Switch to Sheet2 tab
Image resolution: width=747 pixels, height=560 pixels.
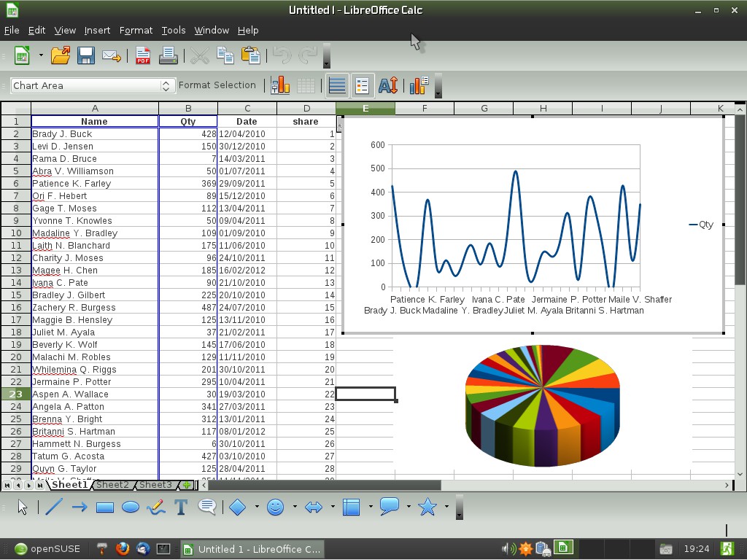[x=113, y=484]
